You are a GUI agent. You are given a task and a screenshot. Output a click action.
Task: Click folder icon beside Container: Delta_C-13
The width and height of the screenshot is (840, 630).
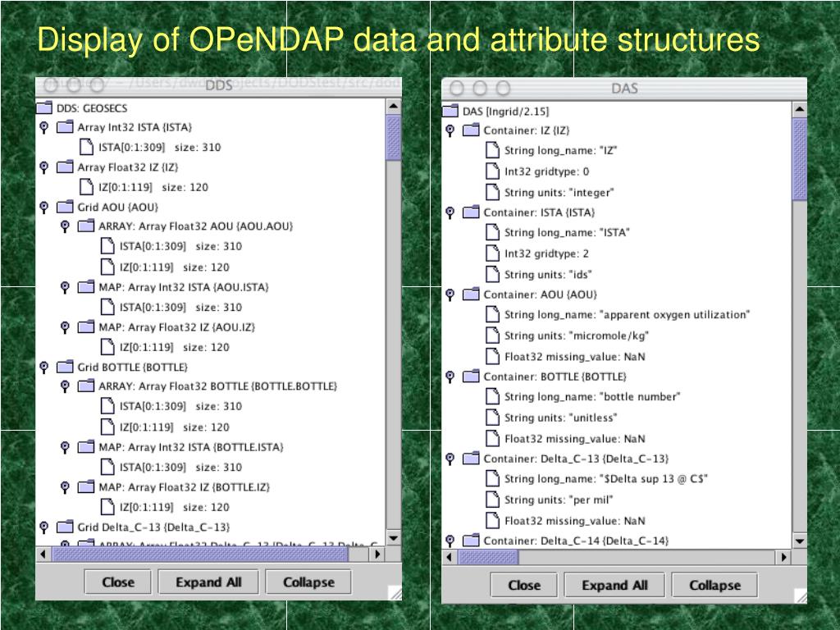tap(471, 459)
